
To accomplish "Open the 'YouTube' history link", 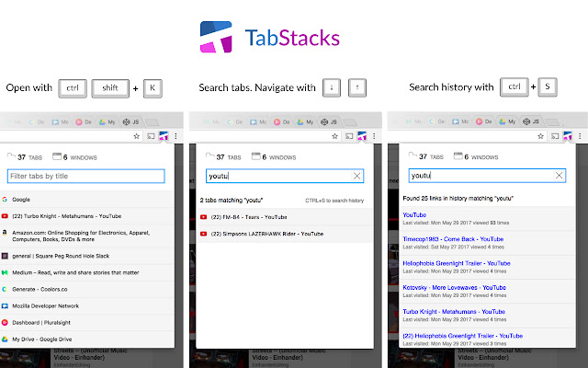I will click(x=414, y=214).
